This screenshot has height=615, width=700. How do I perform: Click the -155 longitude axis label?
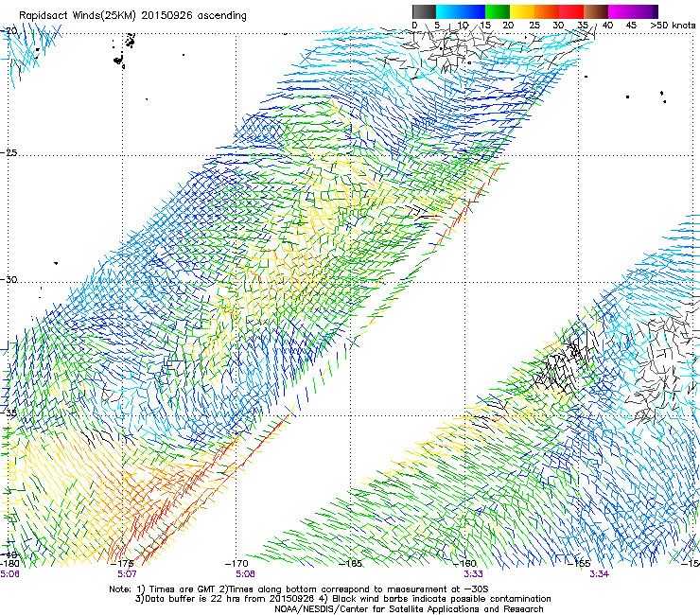click(x=579, y=564)
